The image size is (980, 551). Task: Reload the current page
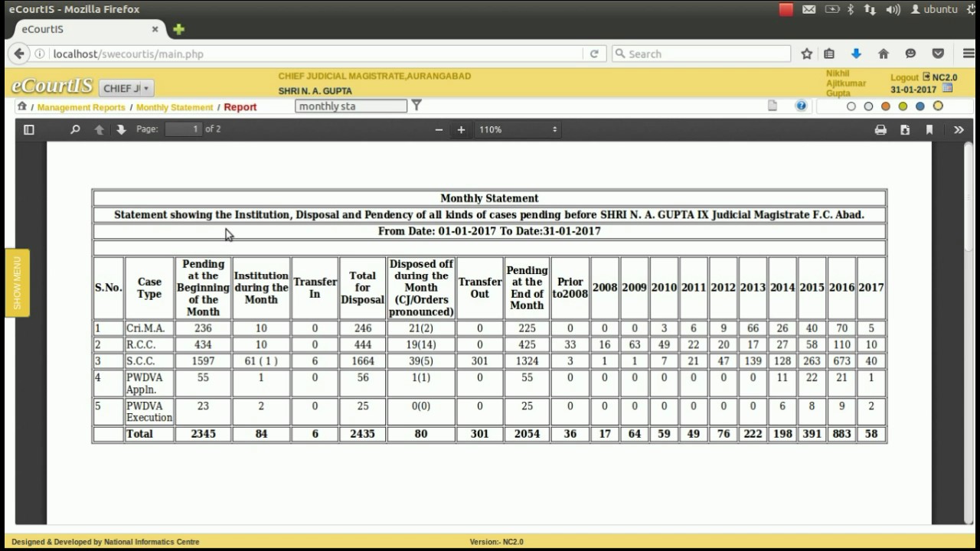593,54
